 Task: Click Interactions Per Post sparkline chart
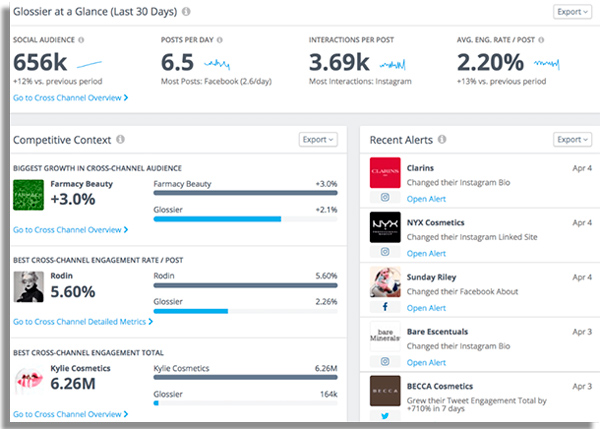392,65
